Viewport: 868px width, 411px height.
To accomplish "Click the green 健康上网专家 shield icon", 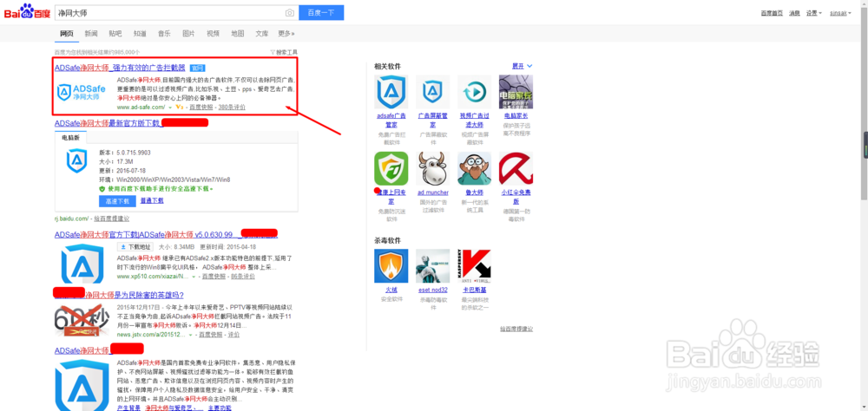I will point(391,169).
